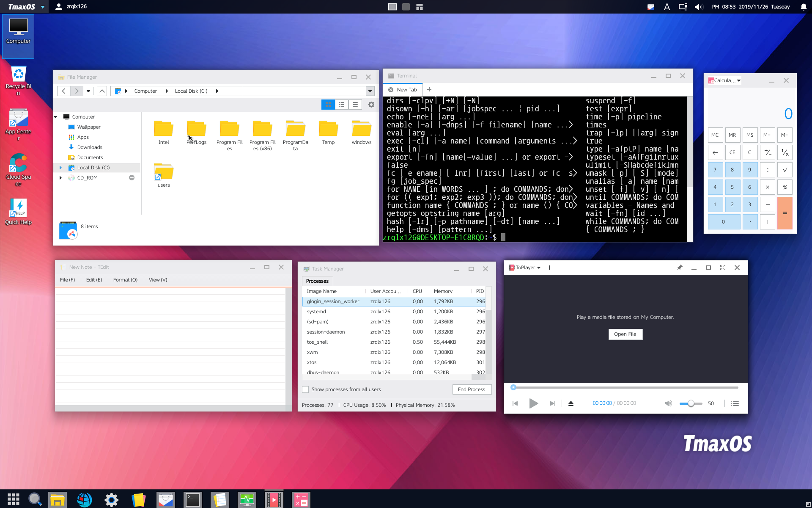This screenshot has width=812, height=508.
Task: Collapse the Computer tree node
Action: pos(56,117)
